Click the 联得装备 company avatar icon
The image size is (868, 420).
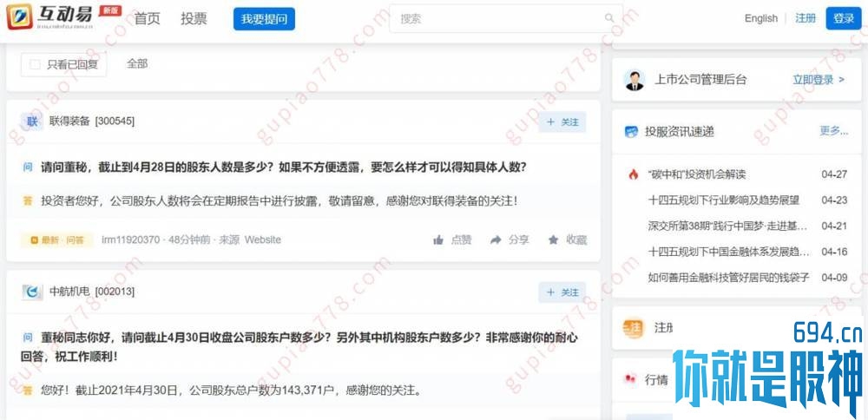(x=32, y=121)
